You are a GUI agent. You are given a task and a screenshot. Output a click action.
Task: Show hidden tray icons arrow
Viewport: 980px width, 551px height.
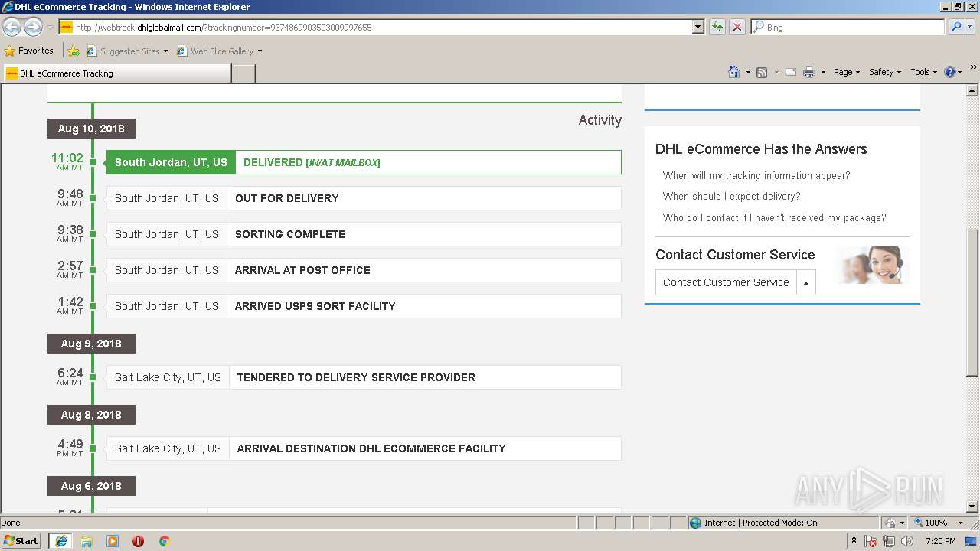(x=854, y=540)
